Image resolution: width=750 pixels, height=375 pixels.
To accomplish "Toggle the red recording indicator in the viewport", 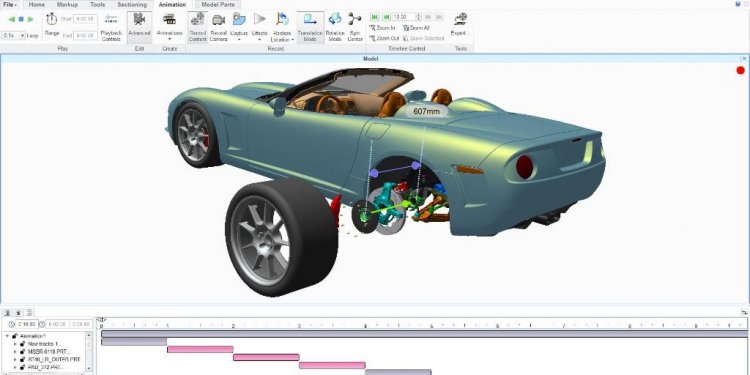I will pos(740,70).
